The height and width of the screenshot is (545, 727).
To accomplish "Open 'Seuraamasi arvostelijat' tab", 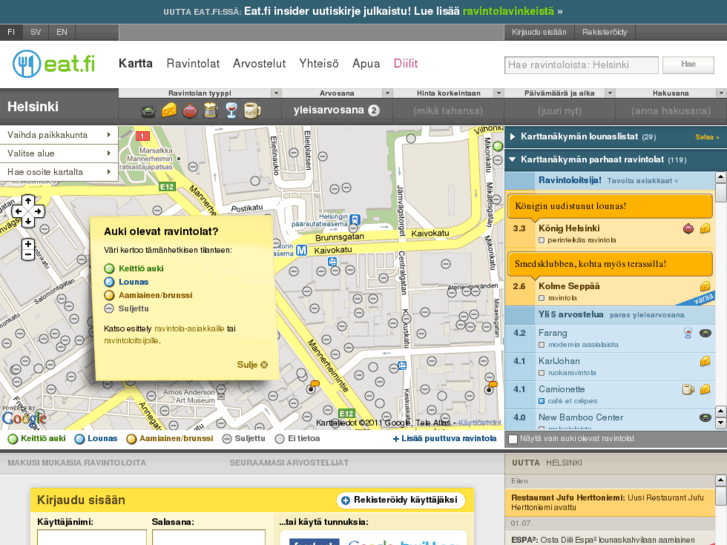I will pos(289,463).
